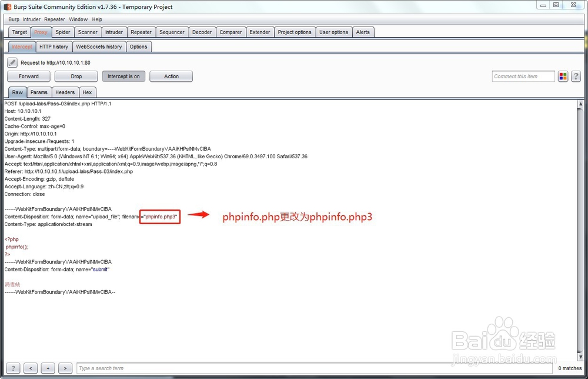The image size is (588, 379).
Task: Switch to the Sequencer tab
Action: tap(172, 32)
